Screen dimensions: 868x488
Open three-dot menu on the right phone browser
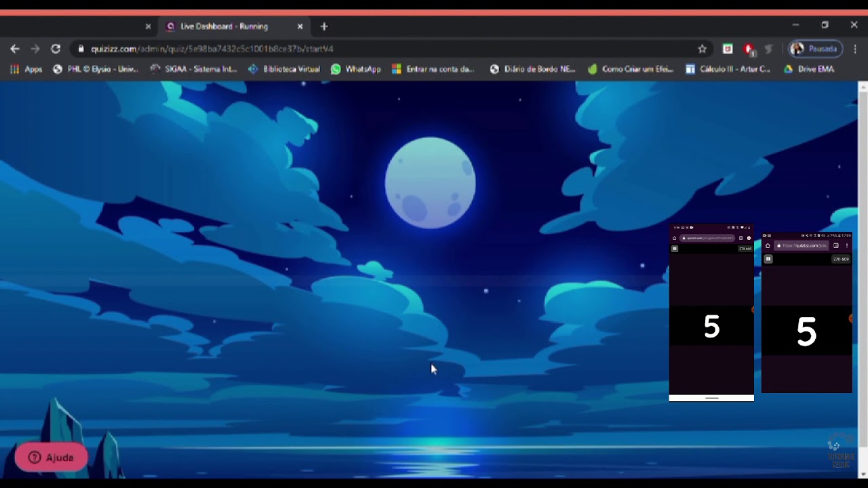846,245
